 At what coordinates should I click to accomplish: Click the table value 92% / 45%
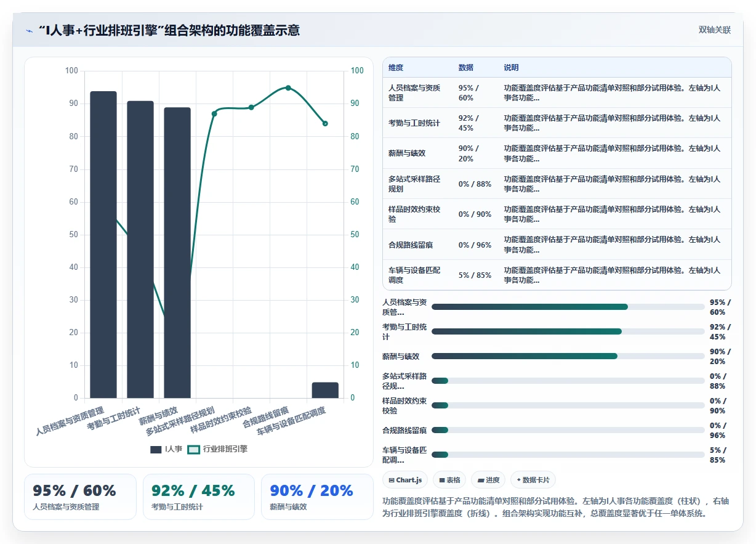click(x=468, y=123)
